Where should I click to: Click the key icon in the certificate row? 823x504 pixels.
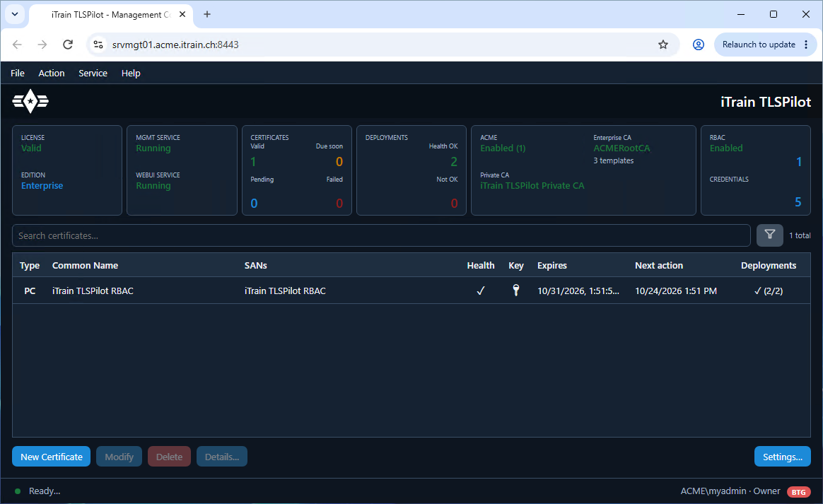click(x=516, y=291)
